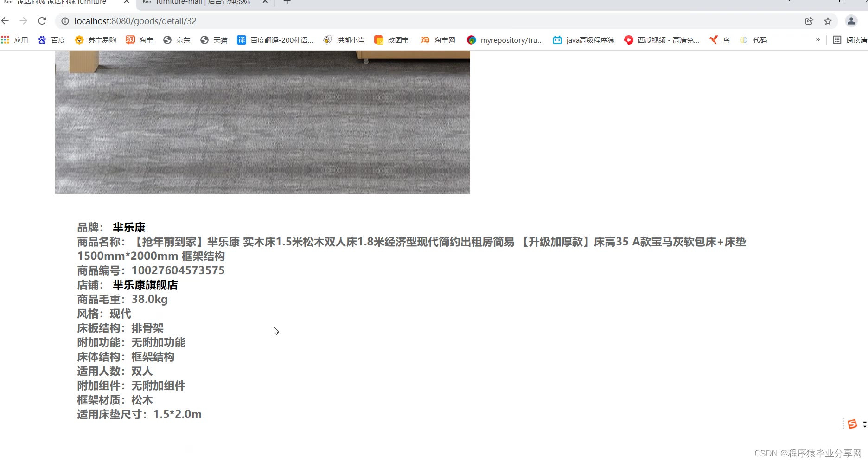868x462 pixels.
Task: Click the 适用床垫尺寸: 1.5*2.0m line
Action: tap(139, 414)
